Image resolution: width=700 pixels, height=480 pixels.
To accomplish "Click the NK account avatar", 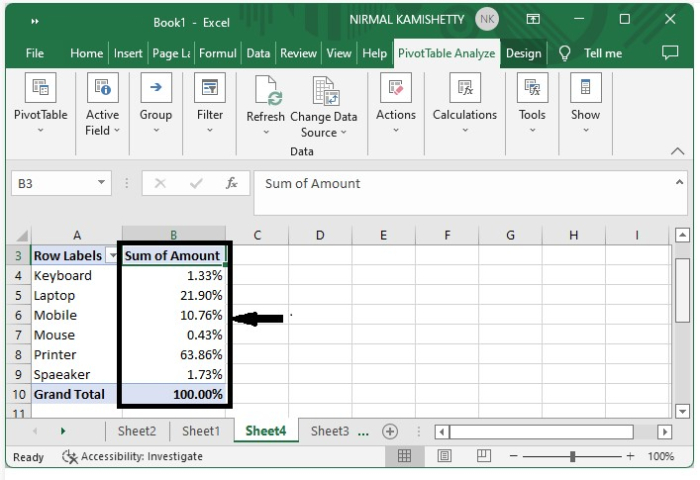I will pos(487,19).
